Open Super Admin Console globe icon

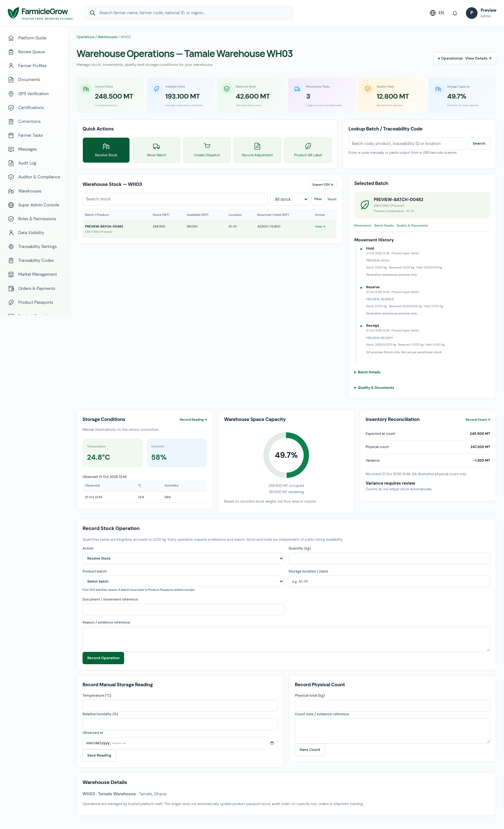[11, 205]
